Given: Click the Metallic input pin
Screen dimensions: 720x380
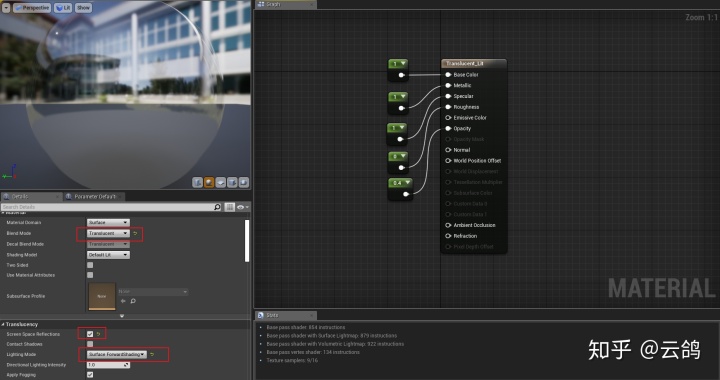Looking at the screenshot, I should click(x=448, y=85).
